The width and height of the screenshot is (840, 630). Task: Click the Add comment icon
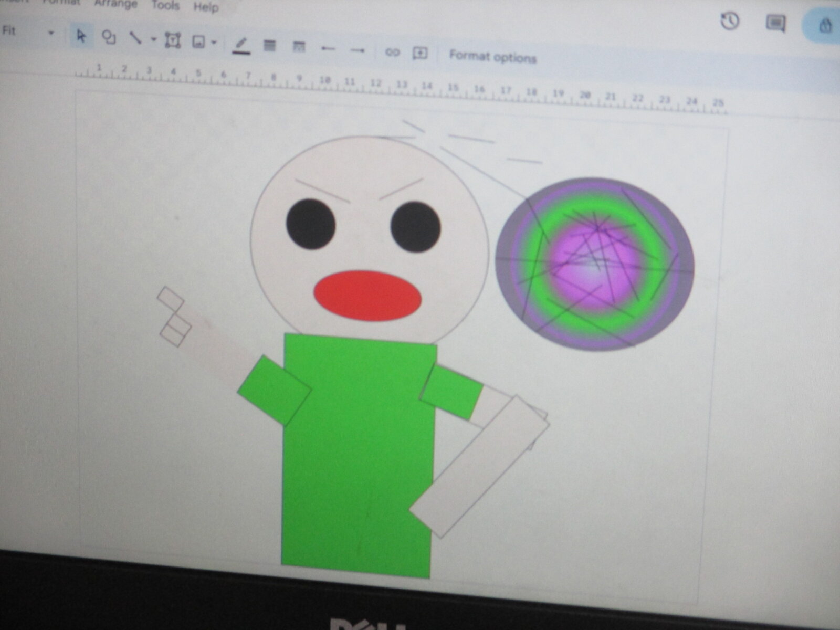(420, 53)
